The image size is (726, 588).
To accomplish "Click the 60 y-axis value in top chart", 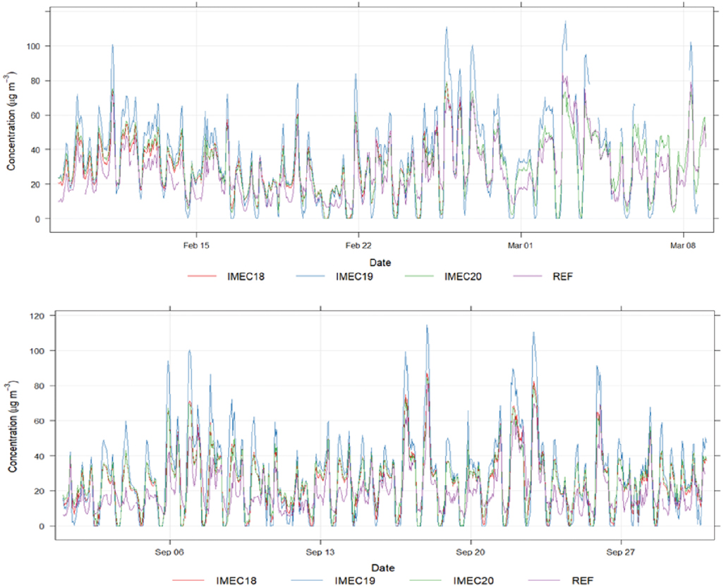I will (x=36, y=115).
